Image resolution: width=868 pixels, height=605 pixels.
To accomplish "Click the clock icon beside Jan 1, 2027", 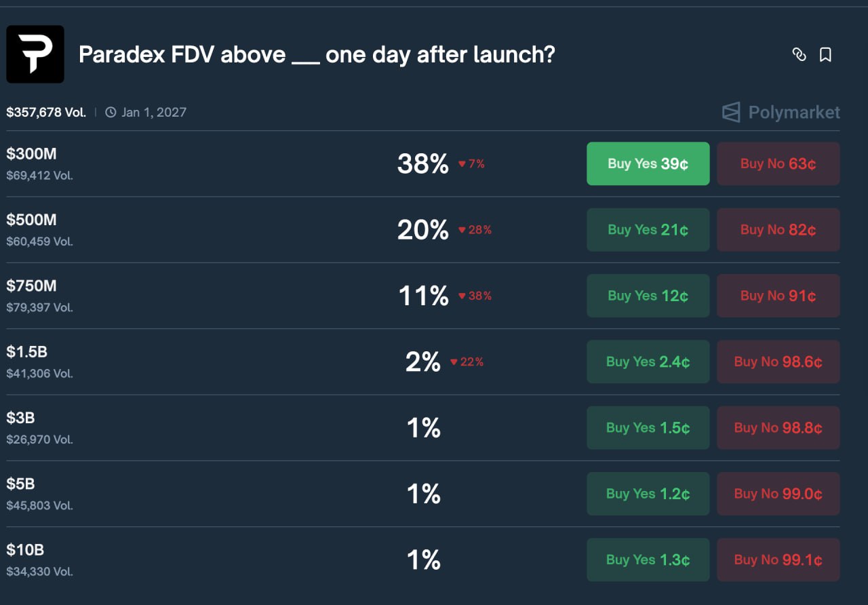I will 111,113.
